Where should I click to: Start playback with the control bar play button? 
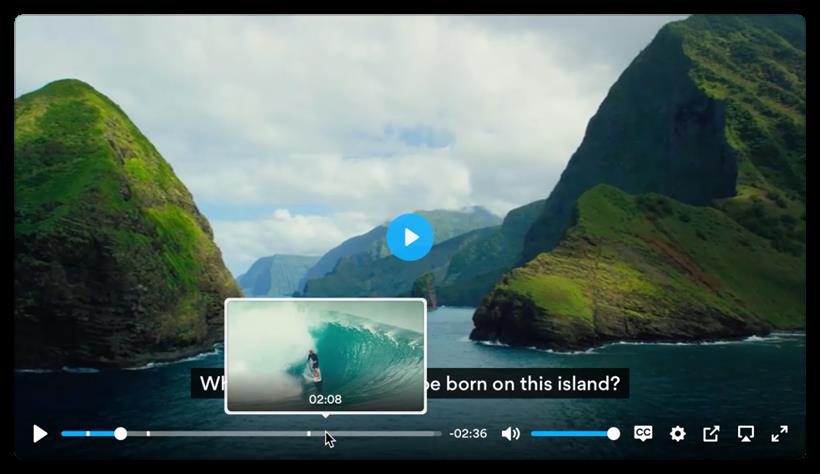click(x=40, y=434)
